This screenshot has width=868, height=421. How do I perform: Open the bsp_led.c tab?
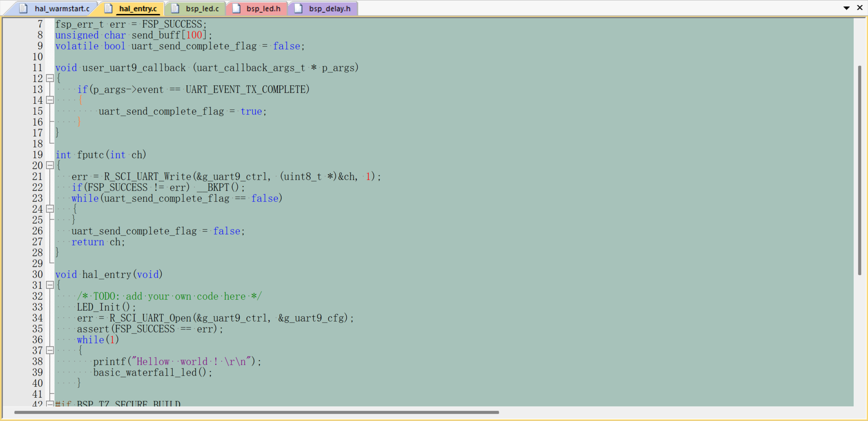196,9
